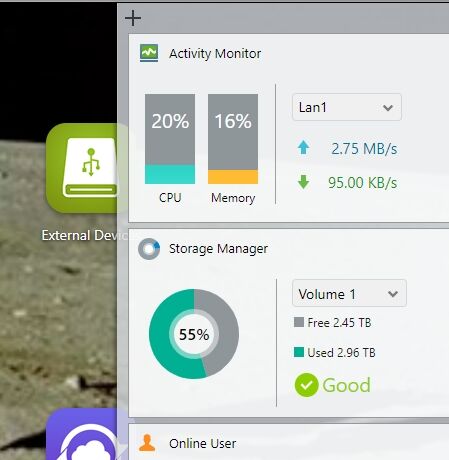
Task: Click the Online User person icon
Action: click(147, 443)
